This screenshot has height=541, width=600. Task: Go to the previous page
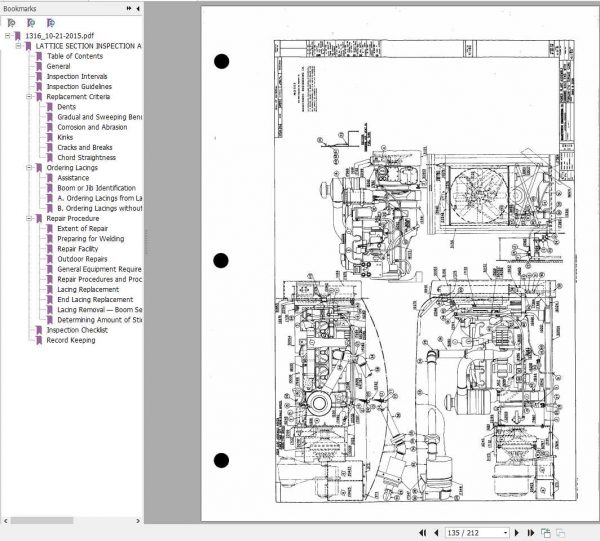pyautogui.click(x=436, y=533)
